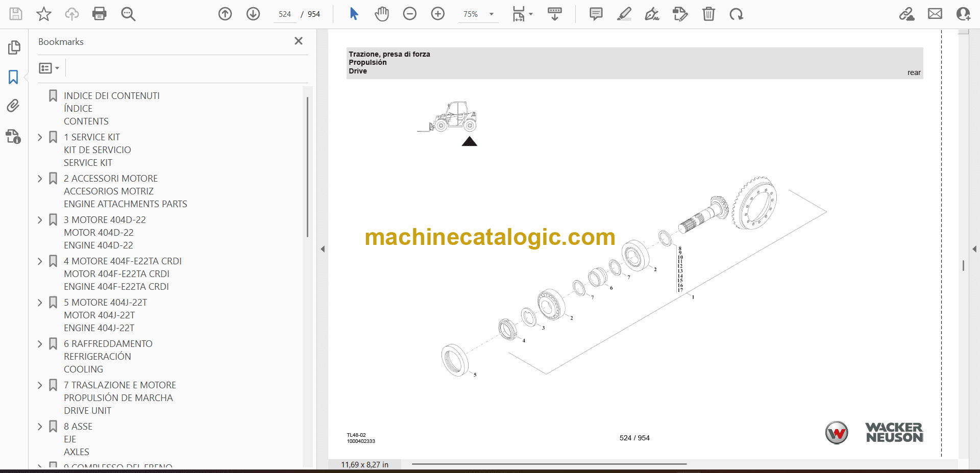Viewport: 980px width, 473px height.
Task: Click the Zoom out minus button
Action: pyautogui.click(x=410, y=14)
